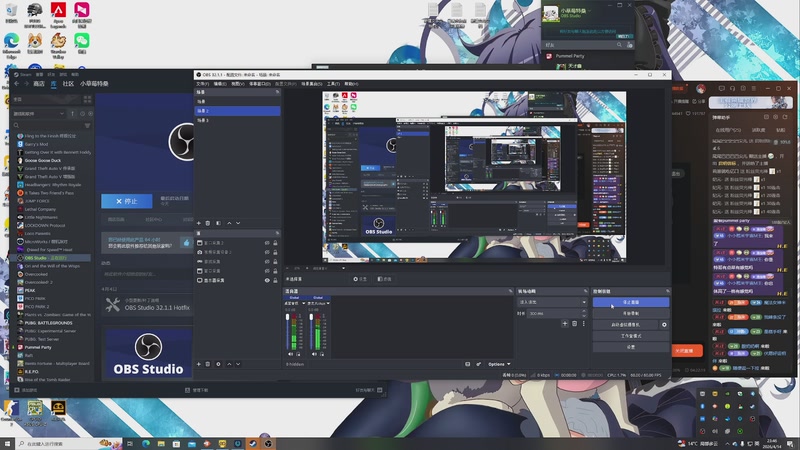Mute the first mixer audio channel
The height and width of the screenshot is (450, 800).
click(x=290, y=354)
